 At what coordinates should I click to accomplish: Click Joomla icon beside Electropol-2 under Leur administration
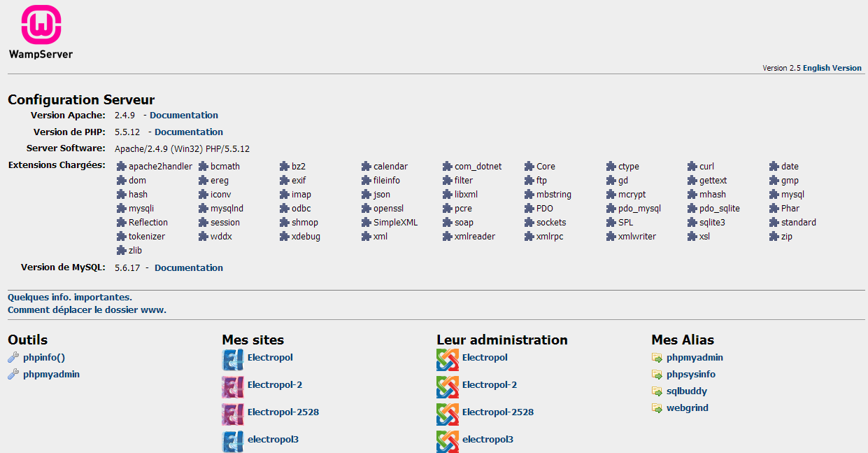[x=448, y=387]
